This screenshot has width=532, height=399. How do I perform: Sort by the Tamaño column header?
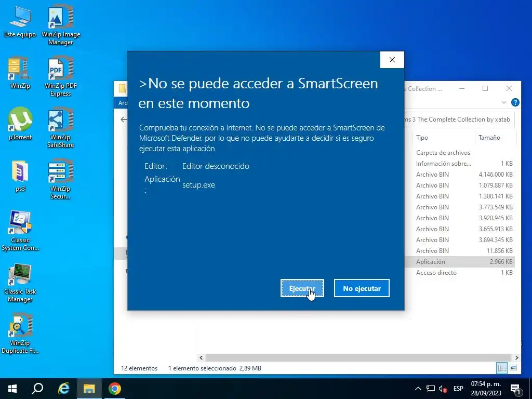pos(496,138)
